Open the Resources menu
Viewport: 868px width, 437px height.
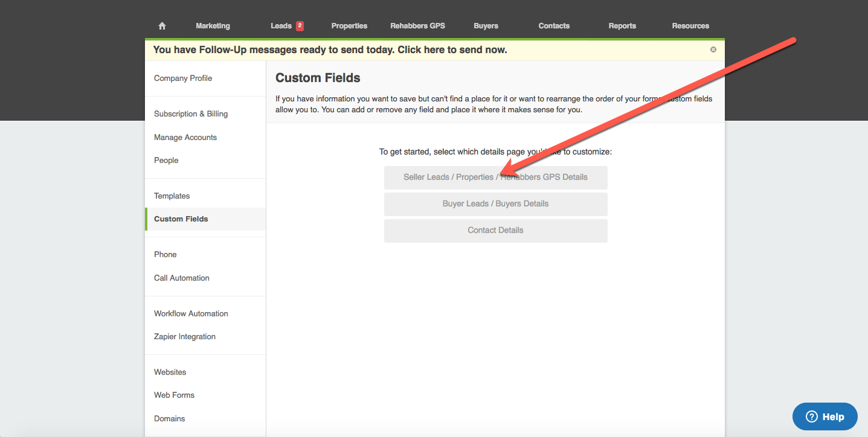click(x=690, y=26)
